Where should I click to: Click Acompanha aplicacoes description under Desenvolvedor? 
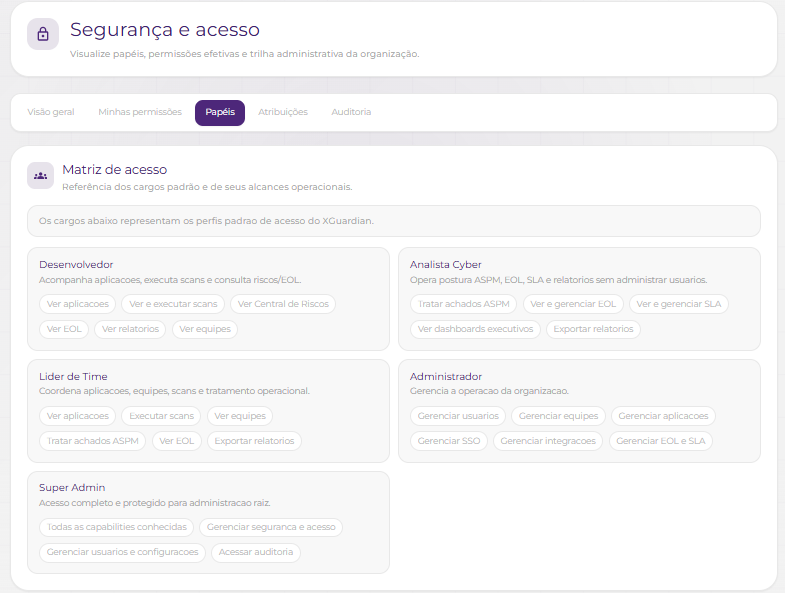[x=170, y=280]
